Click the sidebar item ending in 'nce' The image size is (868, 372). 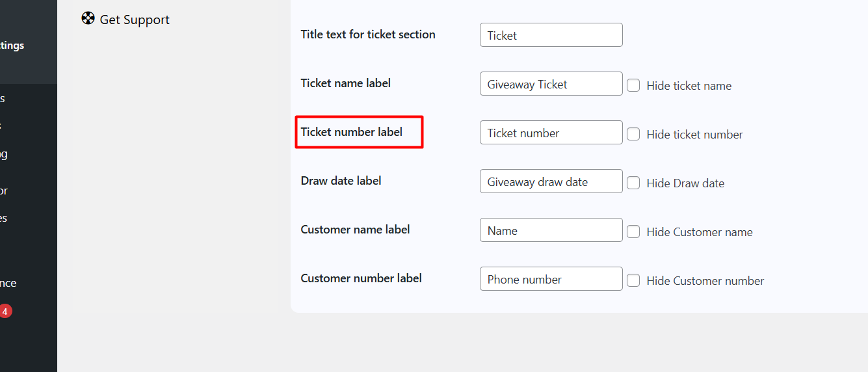(8, 283)
